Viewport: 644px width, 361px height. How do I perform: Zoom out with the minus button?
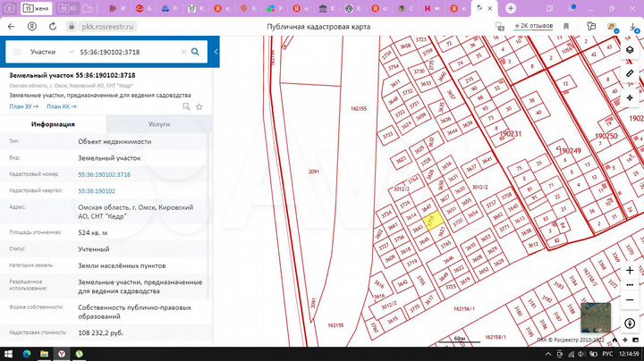[630, 300]
